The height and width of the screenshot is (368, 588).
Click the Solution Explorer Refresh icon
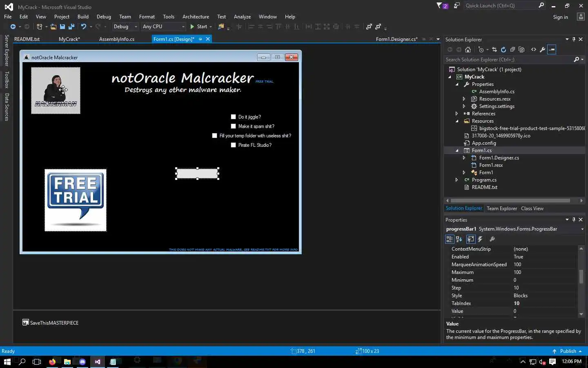pyautogui.click(x=503, y=49)
